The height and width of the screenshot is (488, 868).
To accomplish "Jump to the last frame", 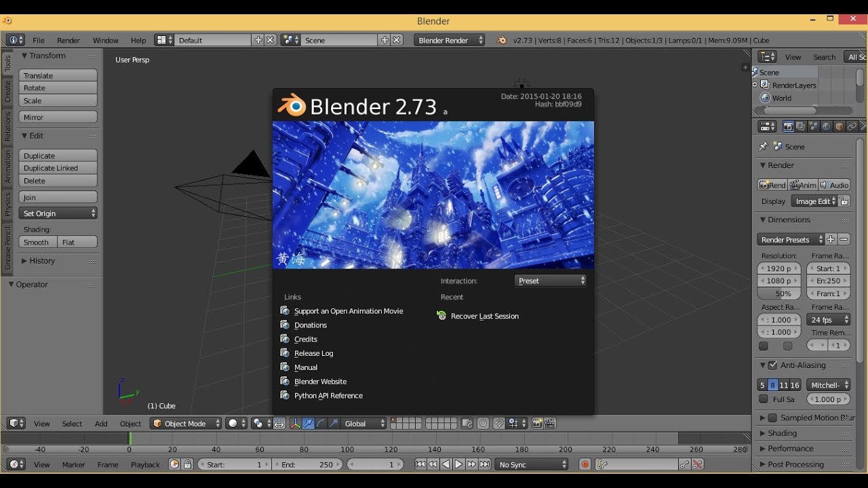I will click(x=484, y=464).
